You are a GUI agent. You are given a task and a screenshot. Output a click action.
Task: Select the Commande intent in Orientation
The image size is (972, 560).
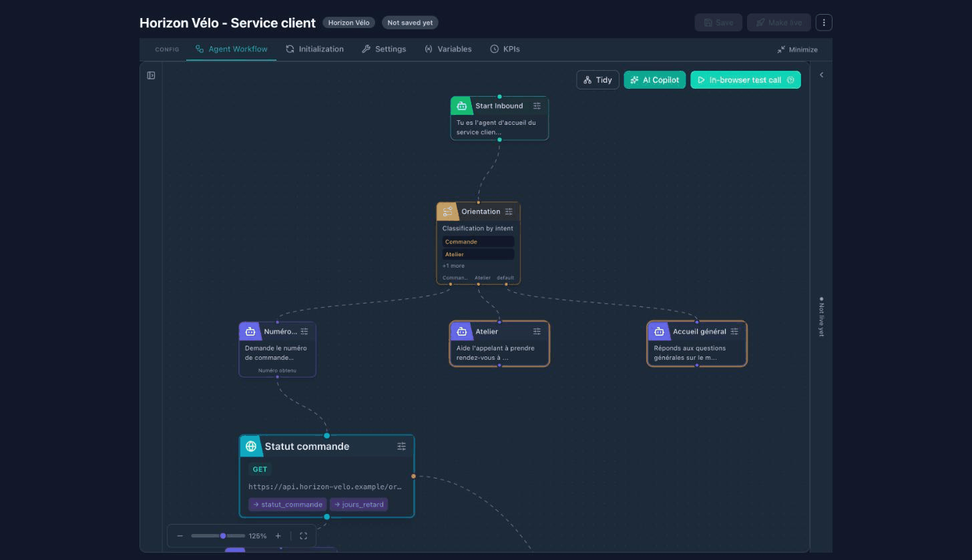pyautogui.click(x=478, y=242)
